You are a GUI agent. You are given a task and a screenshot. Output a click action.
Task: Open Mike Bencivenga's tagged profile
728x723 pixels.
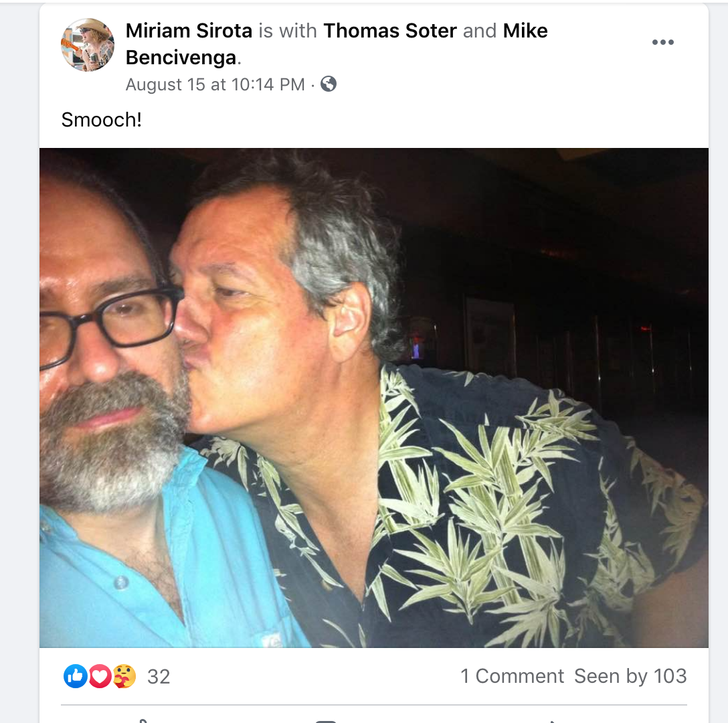point(337,44)
